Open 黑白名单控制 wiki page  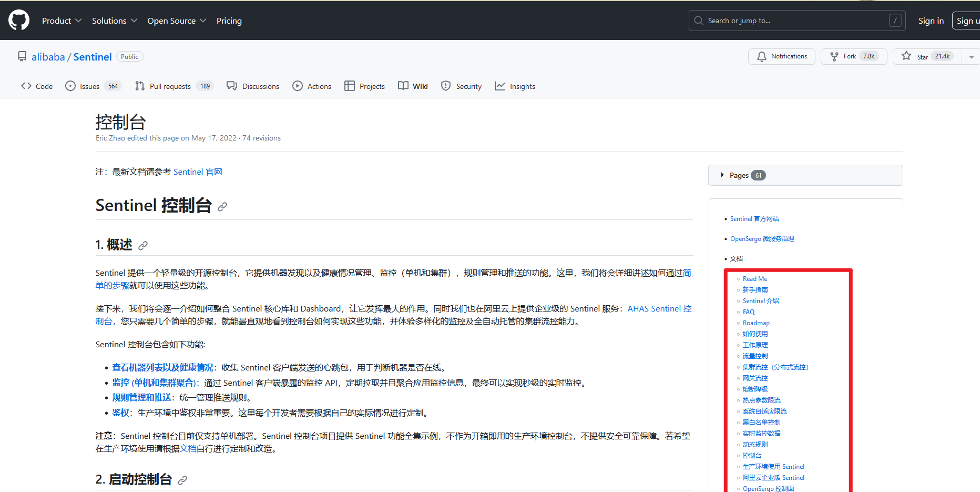click(x=761, y=423)
